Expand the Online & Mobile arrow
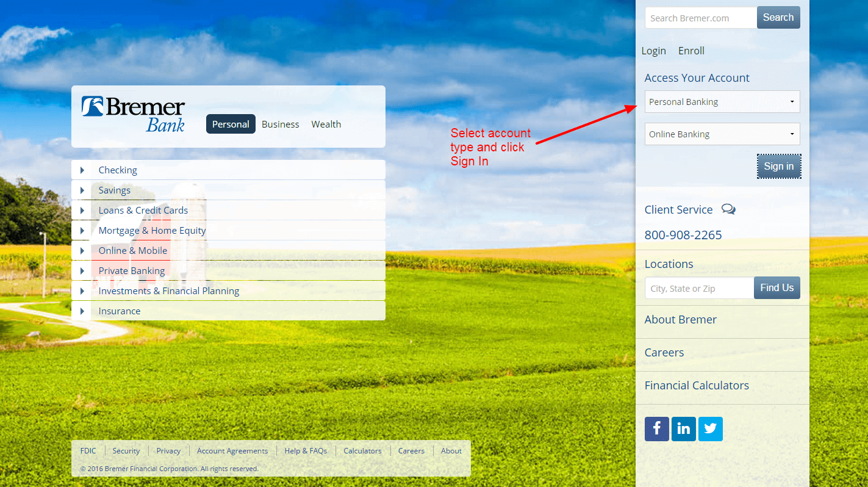Screen dimensions: 868x487 [82, 251]
